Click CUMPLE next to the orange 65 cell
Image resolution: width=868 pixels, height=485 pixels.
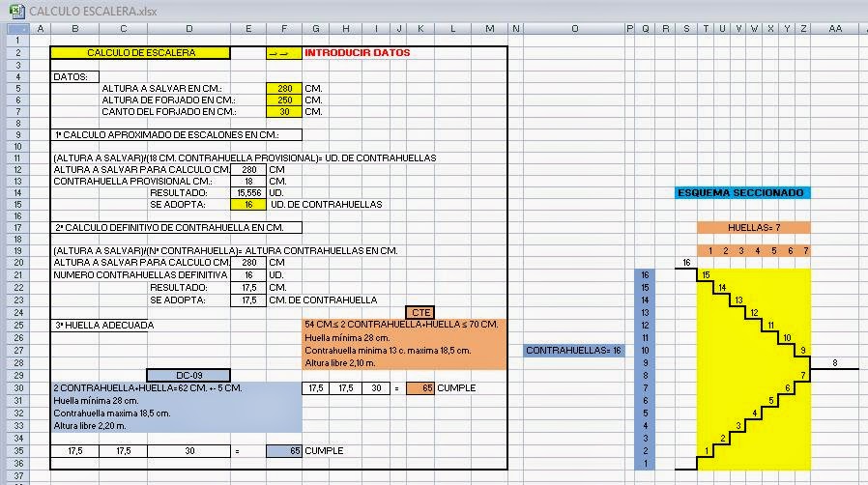point(456,388)
